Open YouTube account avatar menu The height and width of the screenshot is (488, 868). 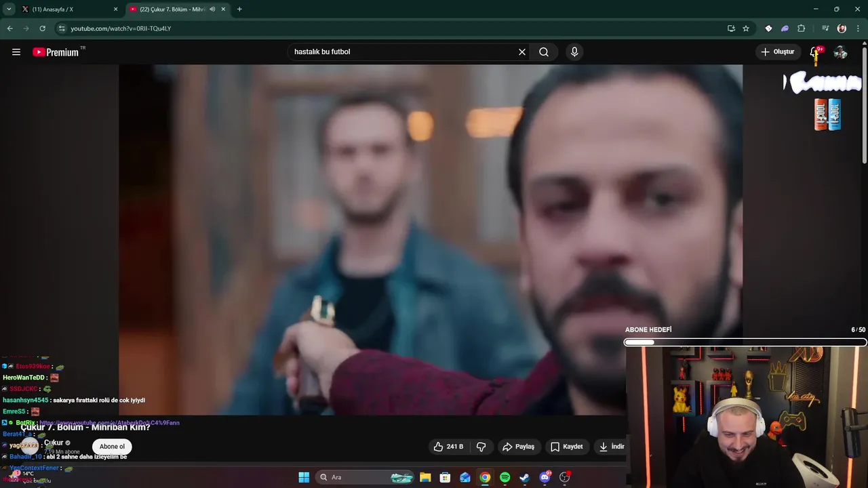pyautogui.click(x=840, y=52)
